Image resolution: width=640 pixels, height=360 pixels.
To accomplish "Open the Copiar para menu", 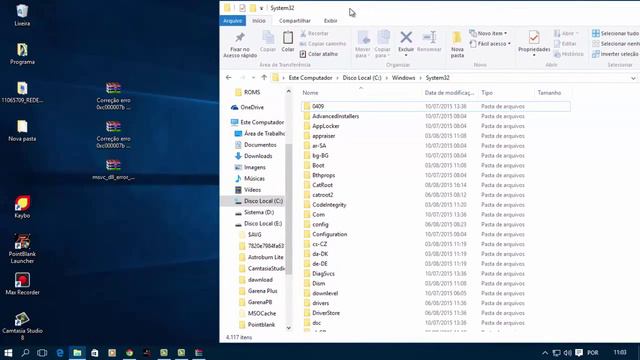I will point(382,44).
